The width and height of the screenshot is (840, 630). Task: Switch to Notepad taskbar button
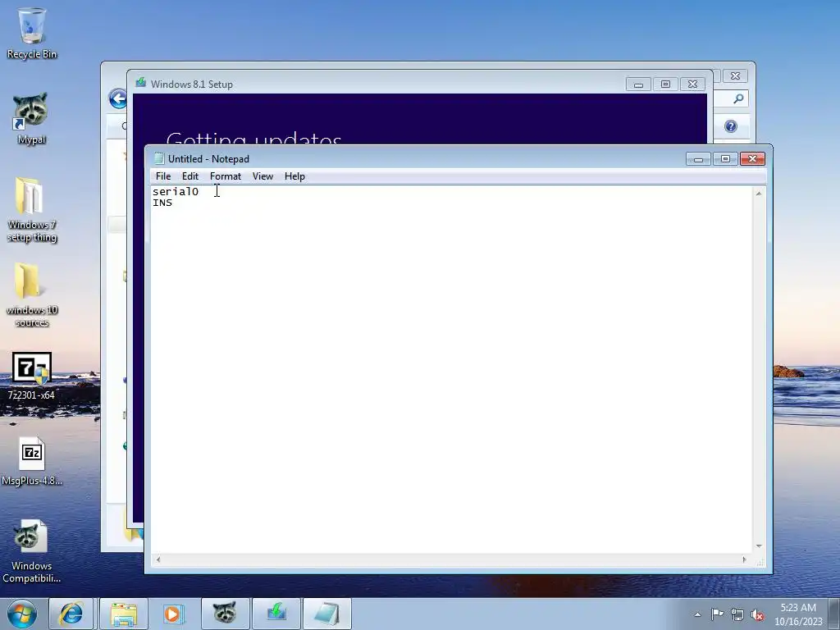[x=327, y=614]
